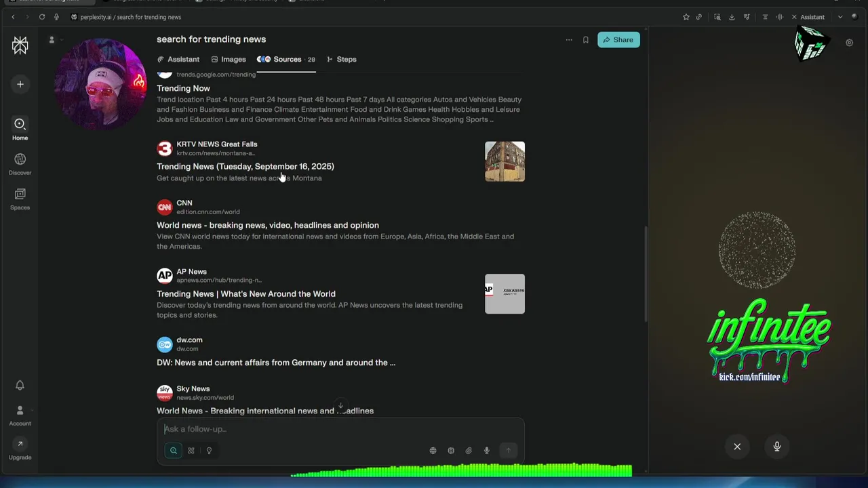Go back with the browser back arrow
Image resolution: width=868 pixels, height=488 pixels.
(13, 17)
